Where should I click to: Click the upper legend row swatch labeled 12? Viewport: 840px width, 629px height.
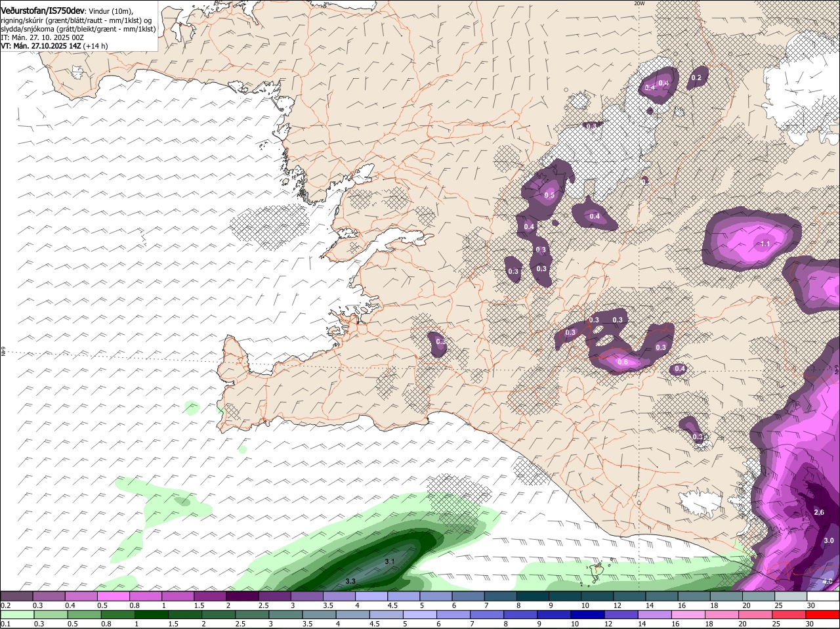(629, 596)
